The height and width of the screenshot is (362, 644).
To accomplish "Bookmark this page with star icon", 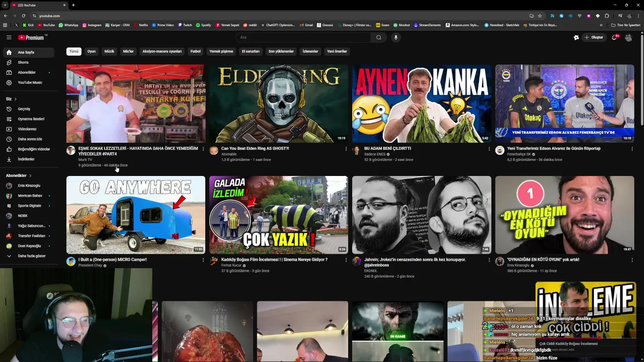I will [540, 16].
